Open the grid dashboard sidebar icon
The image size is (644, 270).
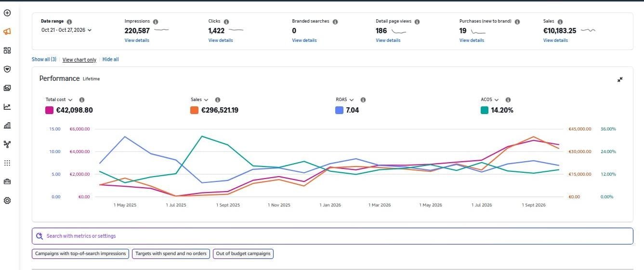coord(7,50)
